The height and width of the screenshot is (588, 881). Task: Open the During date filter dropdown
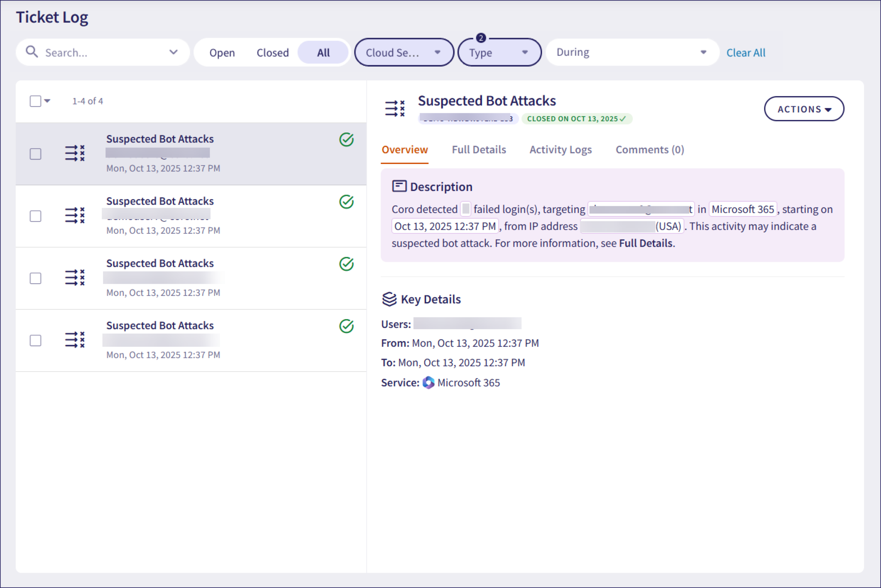click(x=632, y=52)
